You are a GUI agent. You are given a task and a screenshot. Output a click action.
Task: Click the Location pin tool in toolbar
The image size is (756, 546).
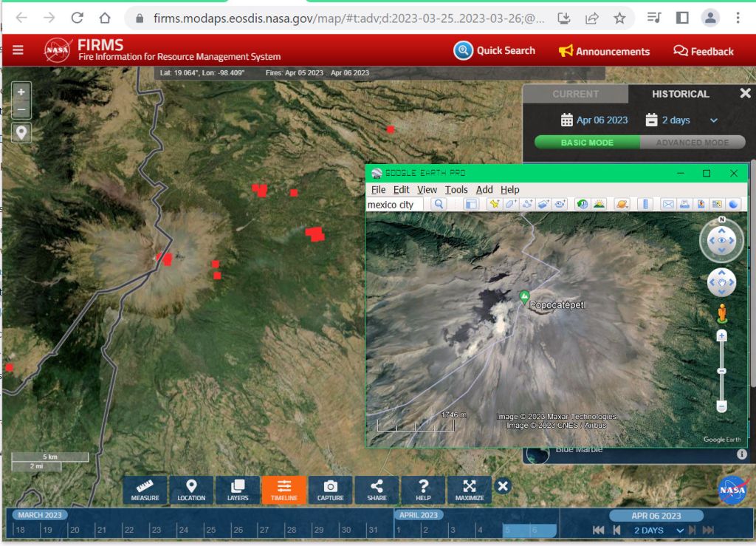coord(191,489)
